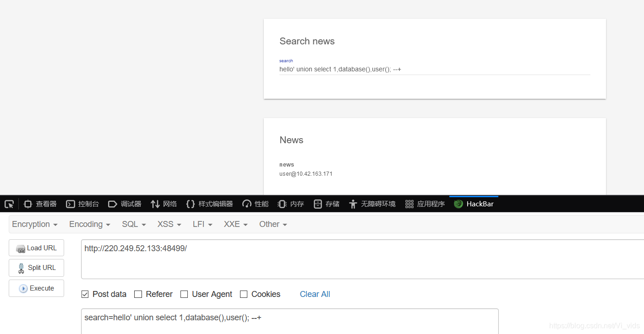Click the HackBar URL text area
This screenshot has width=644, height=334.
click(362, 259)
